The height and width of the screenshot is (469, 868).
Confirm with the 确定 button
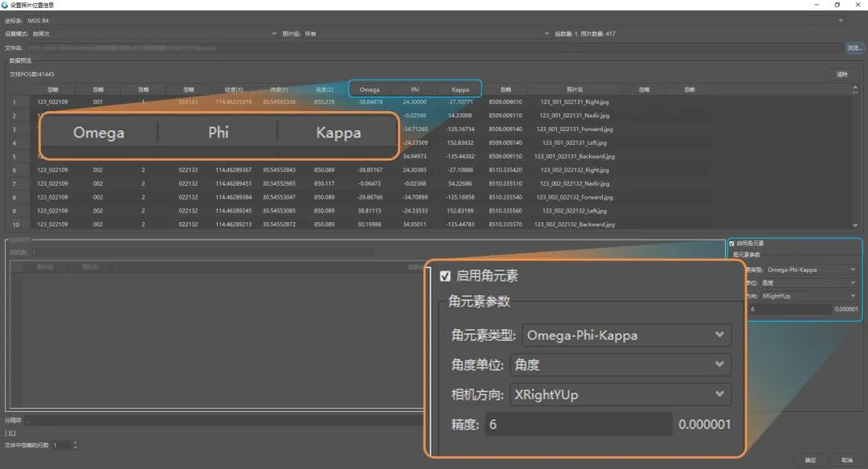(x=810, y=460)
